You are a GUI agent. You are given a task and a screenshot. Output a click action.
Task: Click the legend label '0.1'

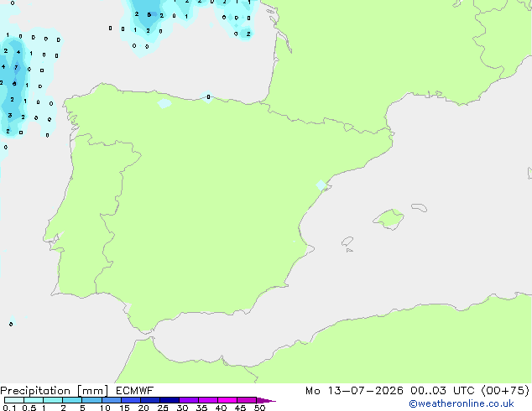9,408
